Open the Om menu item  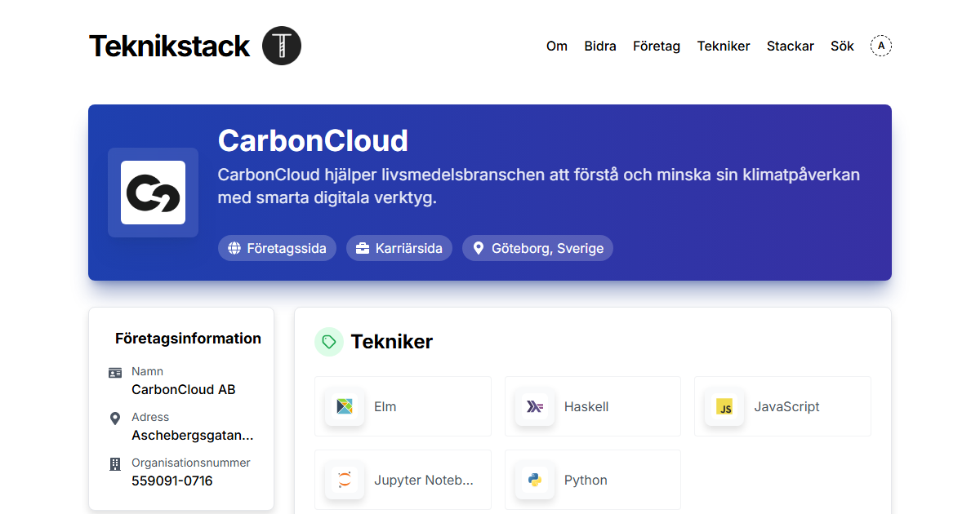(x=557, y=46)
